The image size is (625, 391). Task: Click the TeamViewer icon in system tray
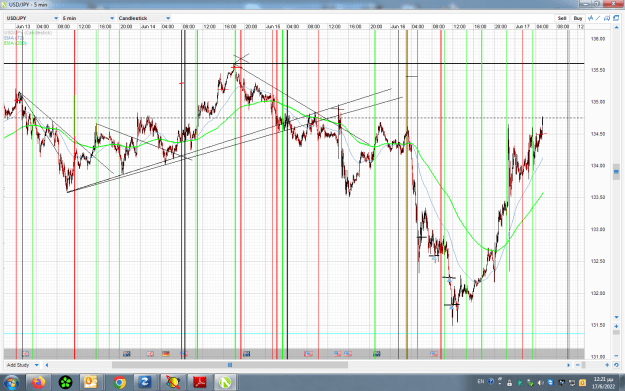pos(551,383)
